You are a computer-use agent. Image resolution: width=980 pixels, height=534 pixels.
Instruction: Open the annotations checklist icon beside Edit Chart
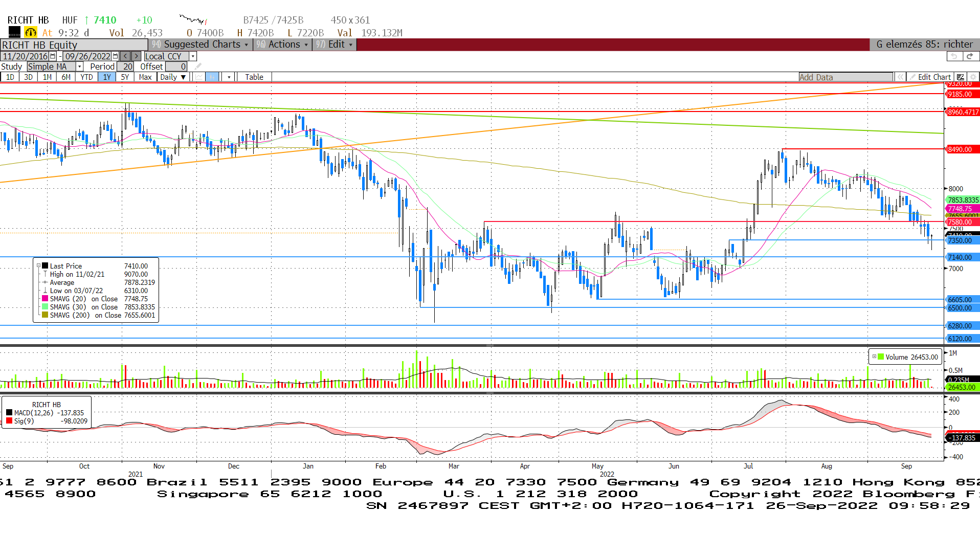(x=960, y=77)
